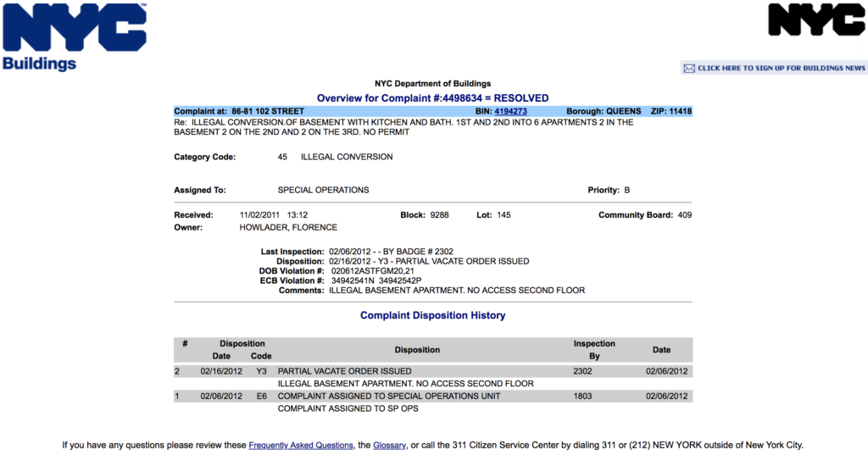Click the DOB violation number '020612ASTFGM20,21'
The width and height of the screenshot is (868, 455).
pos(372,271)
